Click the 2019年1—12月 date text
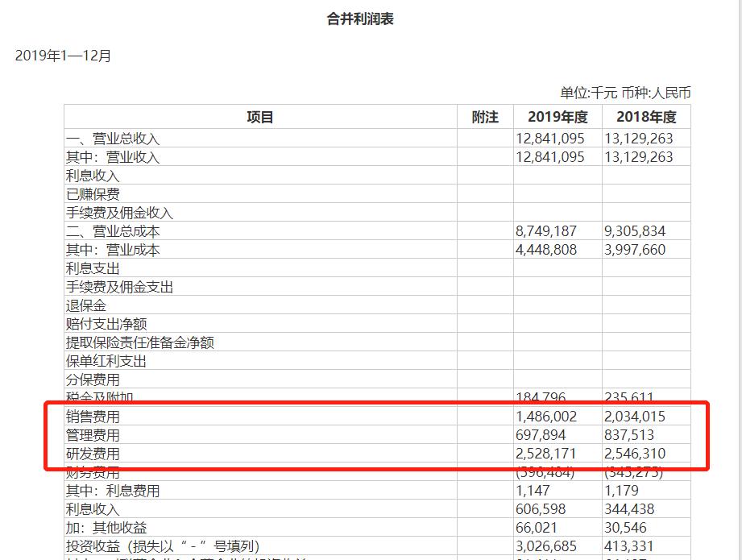 click(x=63, y=56)
